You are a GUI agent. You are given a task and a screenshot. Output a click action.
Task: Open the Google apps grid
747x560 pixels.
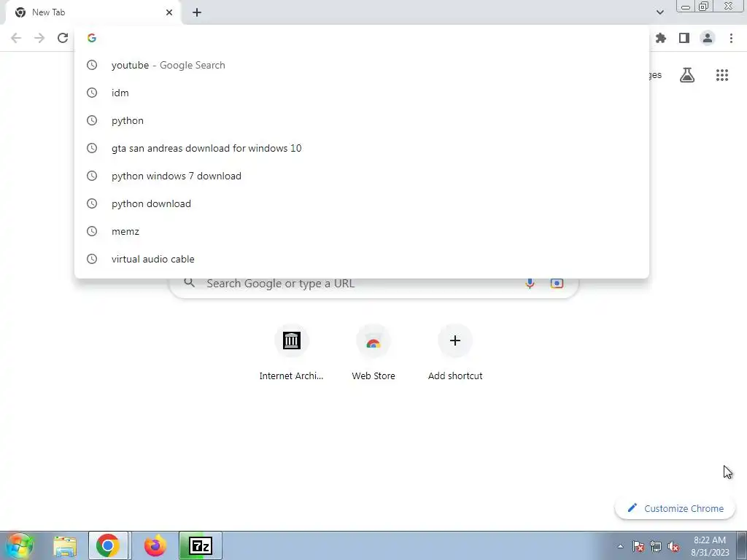tap(722, 75)
